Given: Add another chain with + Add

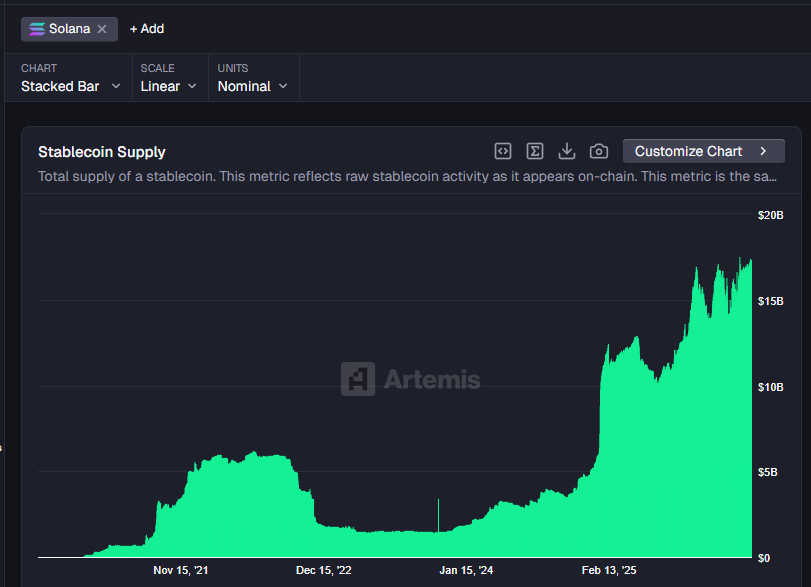Looking at the screenshot, I should click(147, 29).
